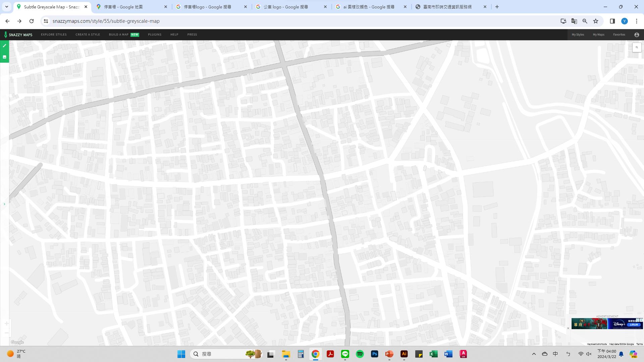Open Chrome side panel icon
Image resolution: width=644 pixels, height=362 pixels.
pyautogui.click(x=612, y=21)
